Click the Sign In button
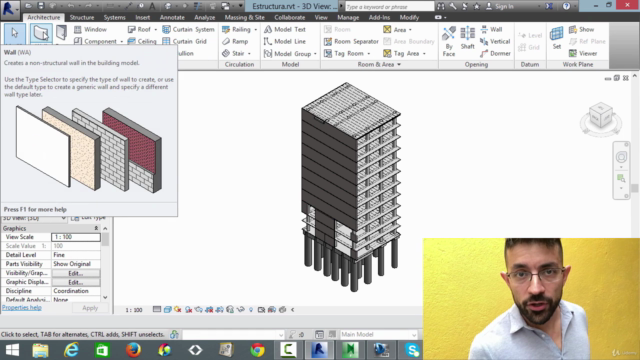640x360 pixels. coord(499,7)
